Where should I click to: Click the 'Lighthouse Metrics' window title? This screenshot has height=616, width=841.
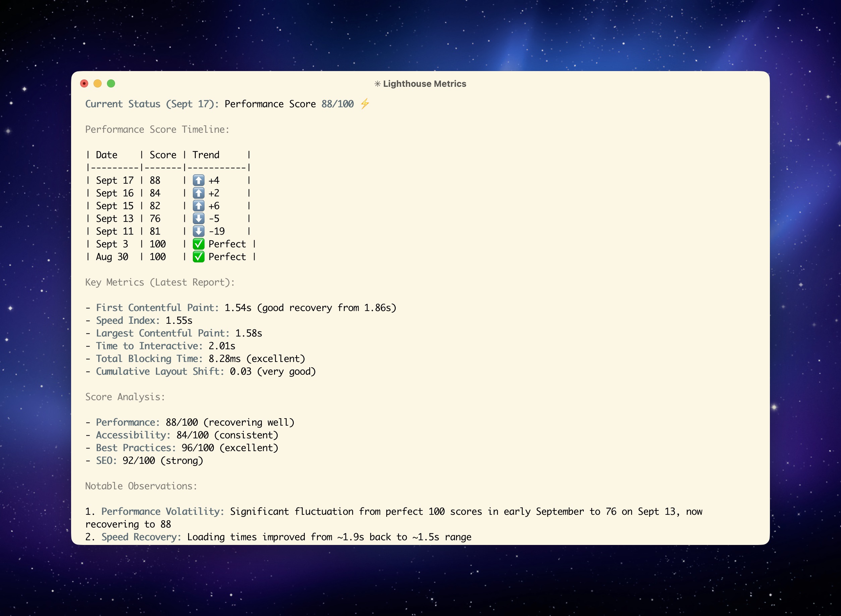click(425, 84)
